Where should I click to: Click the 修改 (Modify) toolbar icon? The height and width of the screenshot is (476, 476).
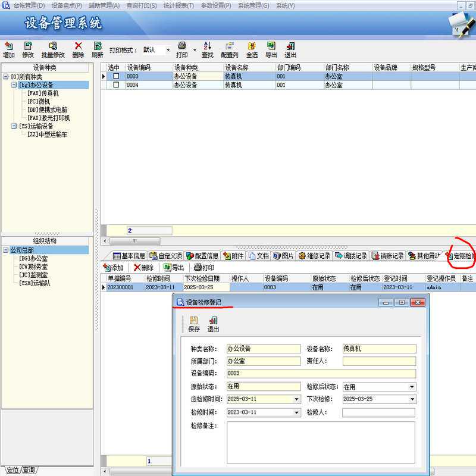coord(28,50)
